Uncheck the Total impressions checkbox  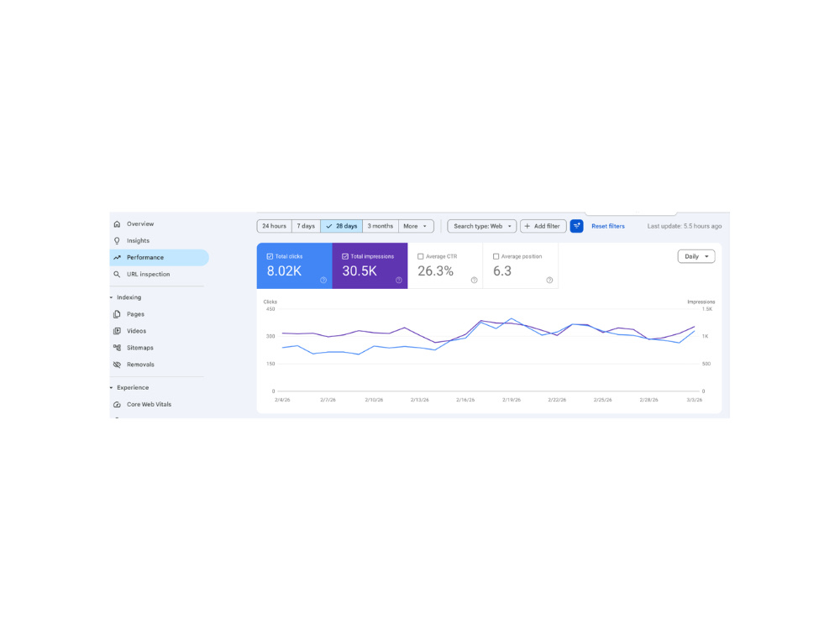pyautogui.click(x=345, y=256)
